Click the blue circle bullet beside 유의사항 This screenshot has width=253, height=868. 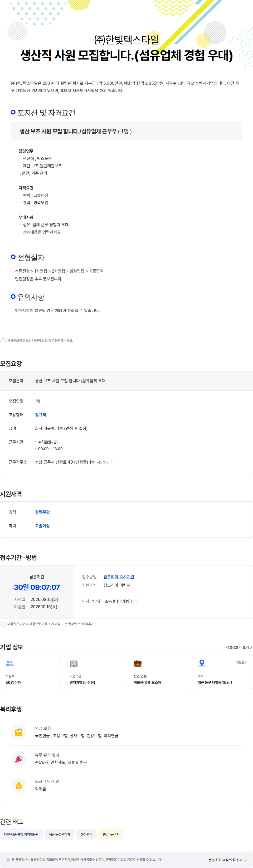(13, 297)
